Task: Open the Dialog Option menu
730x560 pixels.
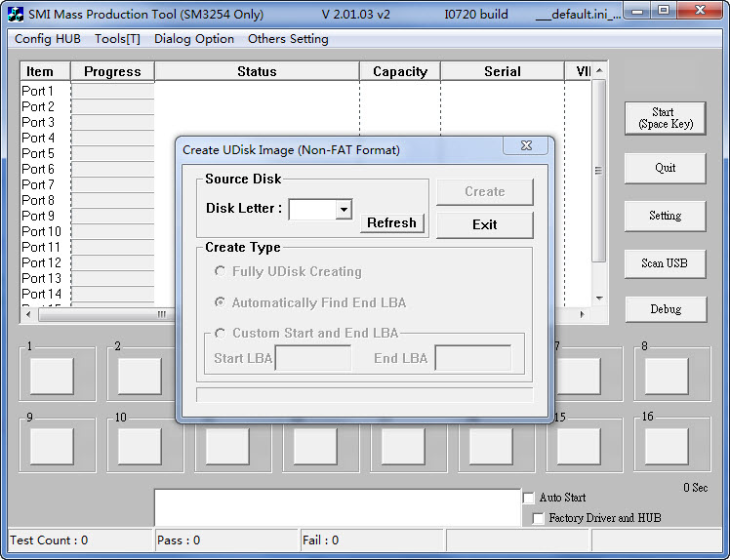Action: click(193, 39)
